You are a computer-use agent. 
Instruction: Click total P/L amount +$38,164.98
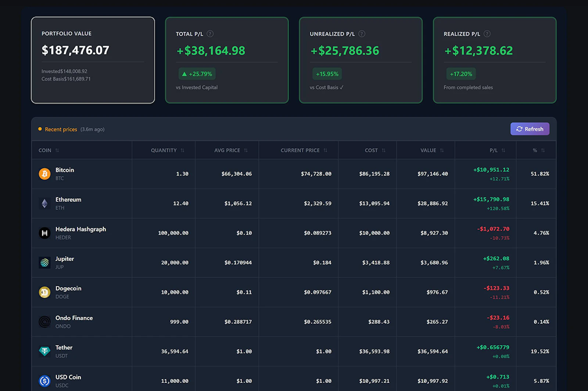pos(211,51)
